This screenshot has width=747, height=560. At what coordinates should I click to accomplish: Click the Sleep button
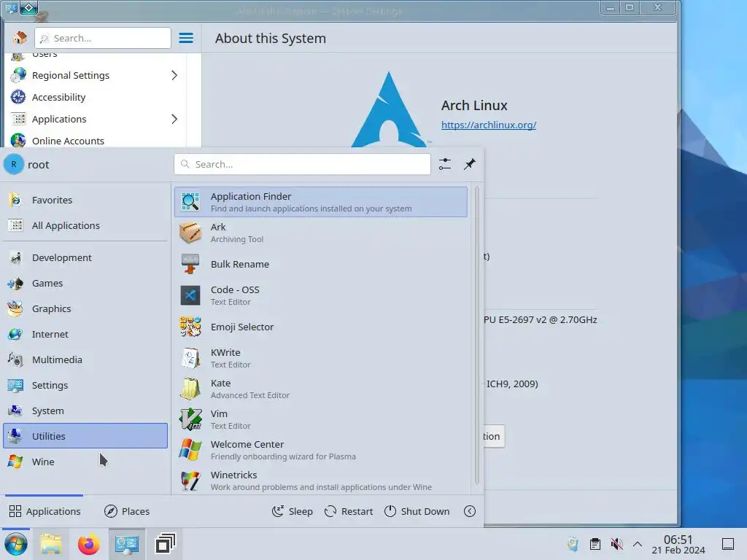point(292,511)
